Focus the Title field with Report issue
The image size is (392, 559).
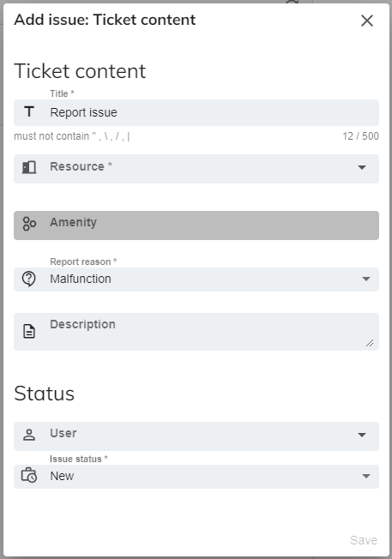pyautogui.click(x=196, y=112)
